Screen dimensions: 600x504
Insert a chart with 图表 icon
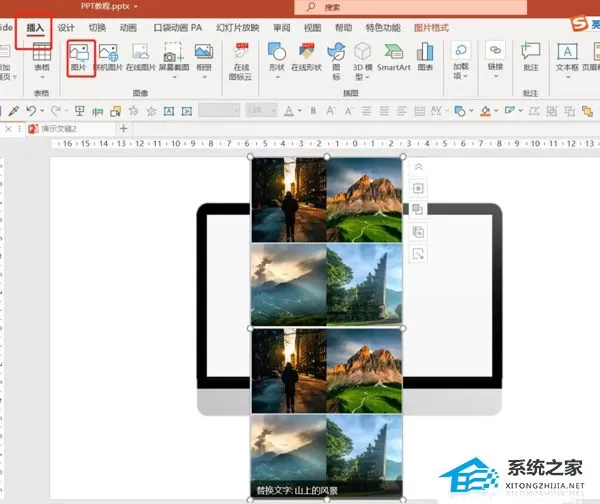(425, 57)
